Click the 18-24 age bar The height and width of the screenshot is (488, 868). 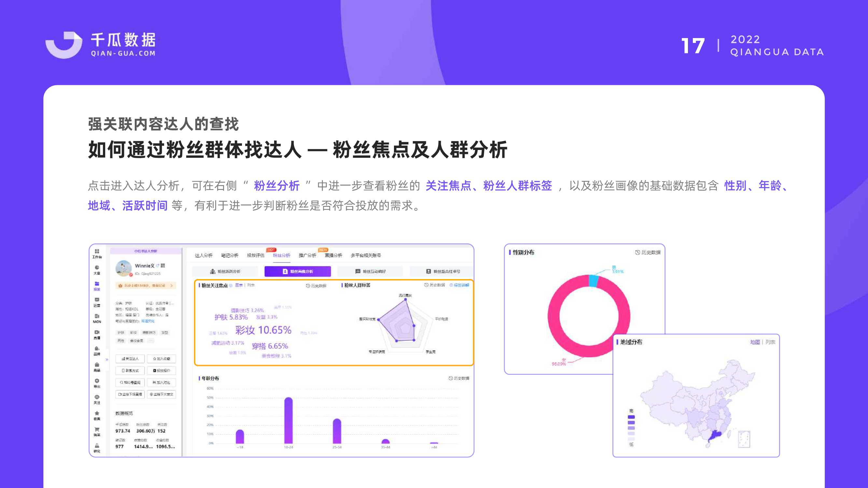click(288, 421)
